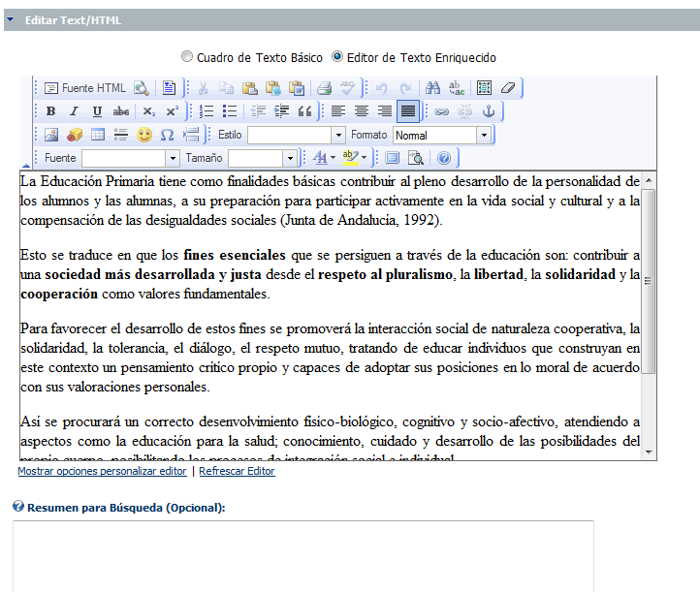Click Mostrar opciones personalizar editor link
Viewport: 700px width, 592px height.
pyautogui.click(x=102, y=471)
